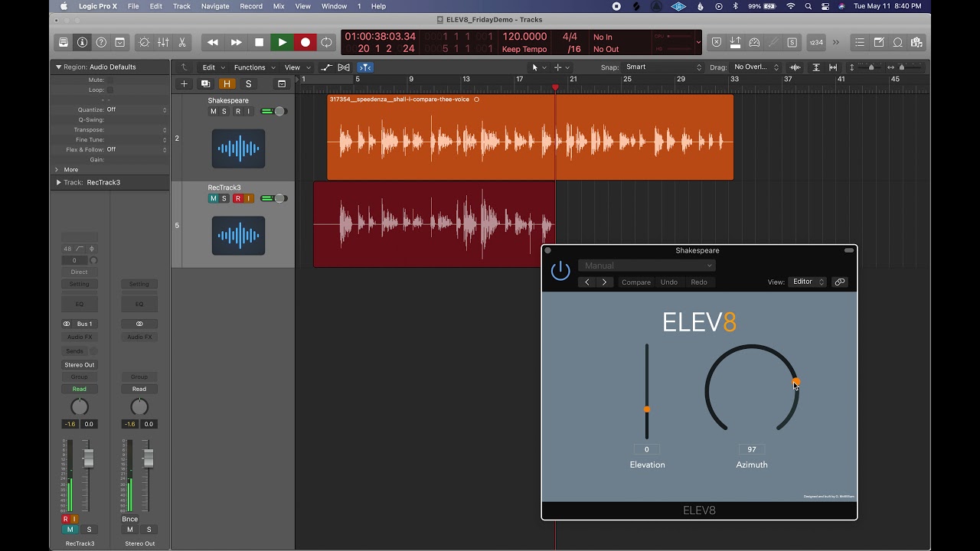Open the Editors scissors icon
The width and height of the screenshot is (980, 551).
click(x=182, y=42)
